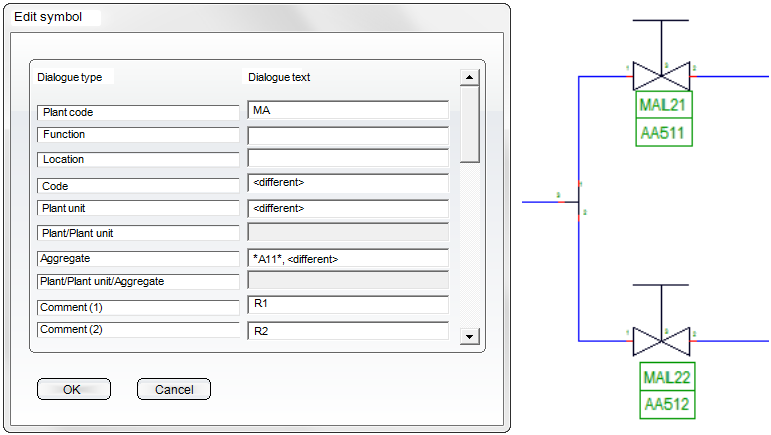This screenshot has height=435, width=771.
Task: Click the Comment (1) field containing R1
Action: tap(347, 305)
